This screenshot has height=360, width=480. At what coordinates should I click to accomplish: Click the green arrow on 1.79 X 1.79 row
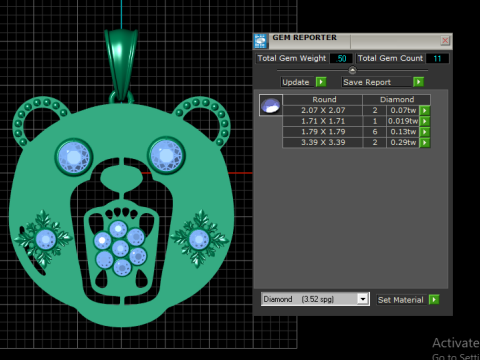425,132
